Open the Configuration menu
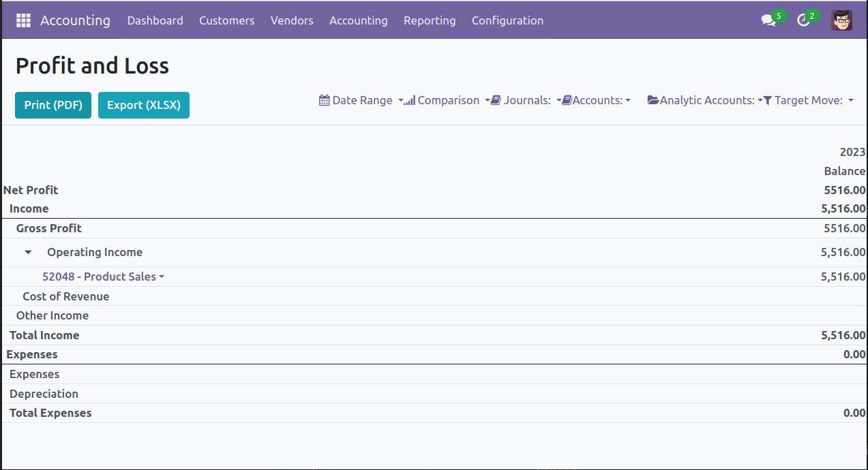 [x=507, y=20]
